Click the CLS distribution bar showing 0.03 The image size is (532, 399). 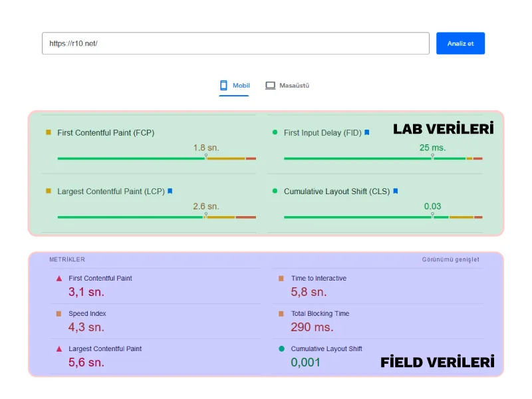click(x=382, y=217)
